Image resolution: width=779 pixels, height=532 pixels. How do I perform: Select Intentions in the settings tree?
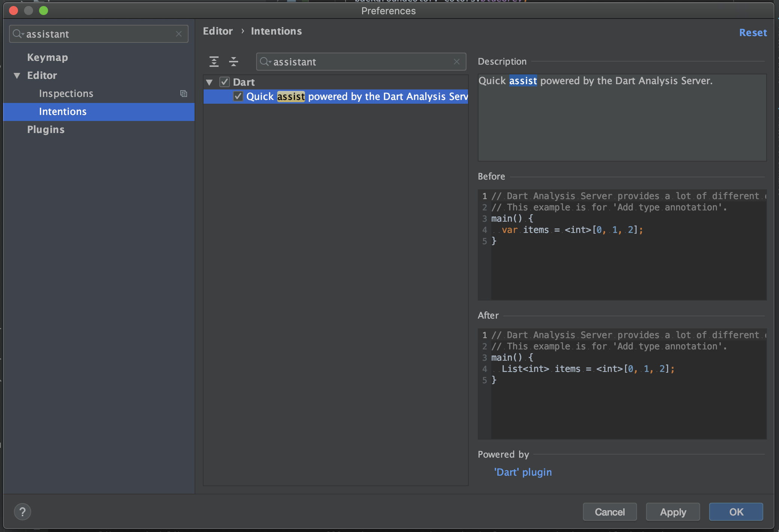tap(99, 112)
